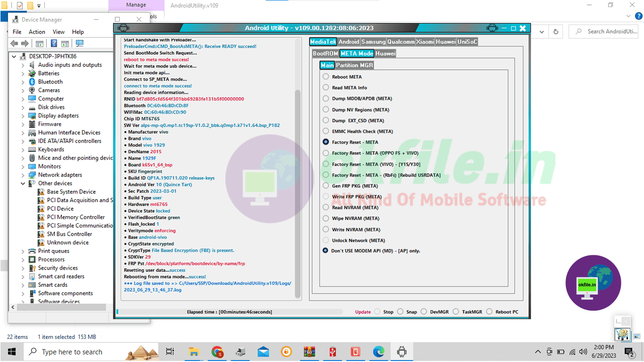Click the Cameras category icon in device tree

click(x=32, y=90)
